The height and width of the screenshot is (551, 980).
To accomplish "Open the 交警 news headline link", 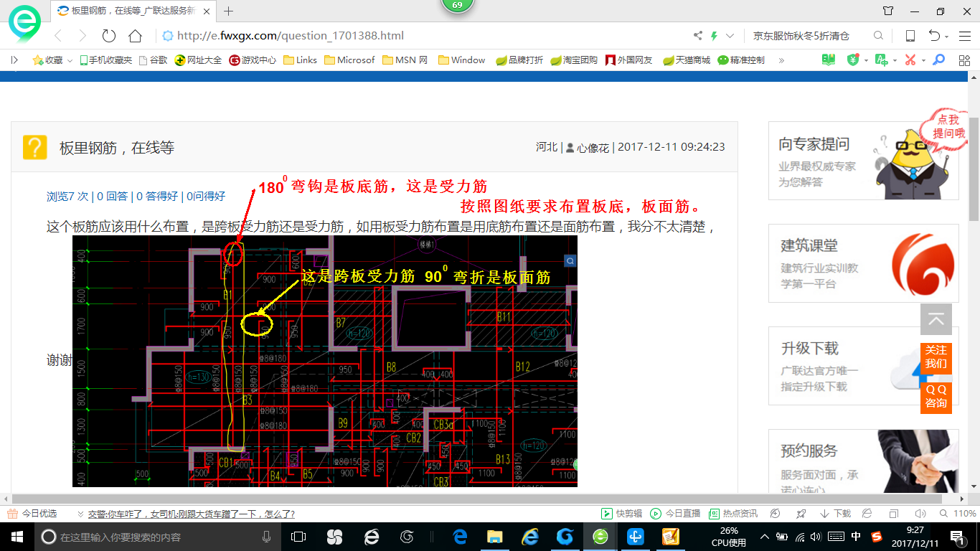I will point(191,514).
